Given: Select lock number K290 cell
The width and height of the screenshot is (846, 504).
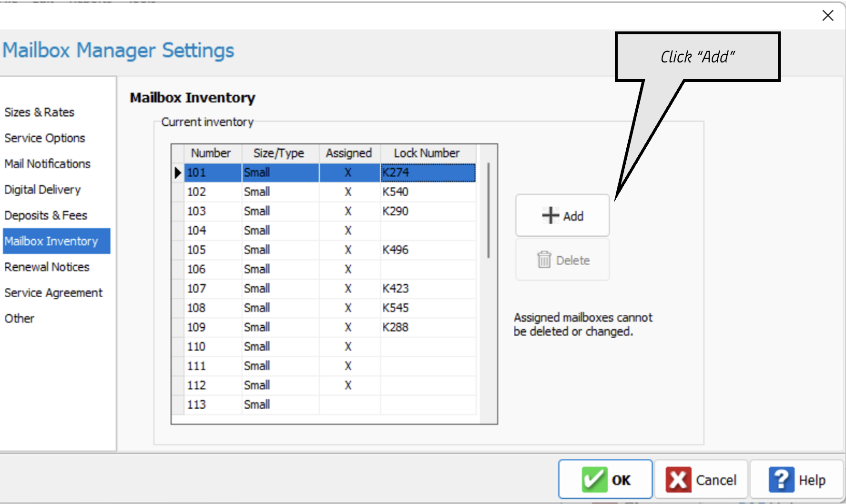Looking at the screenshot, I should (x=428, y=211).
